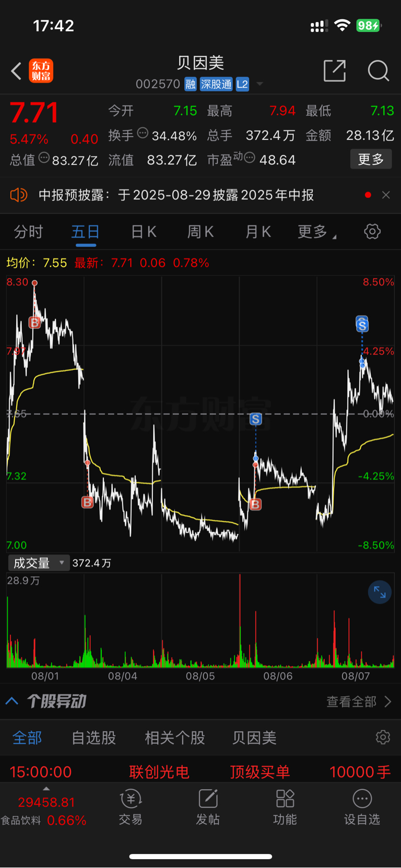The image size is (401, 868).
Task: Tap info icon next to 总值
Action: pyautogui.click(x=44, y=158)
